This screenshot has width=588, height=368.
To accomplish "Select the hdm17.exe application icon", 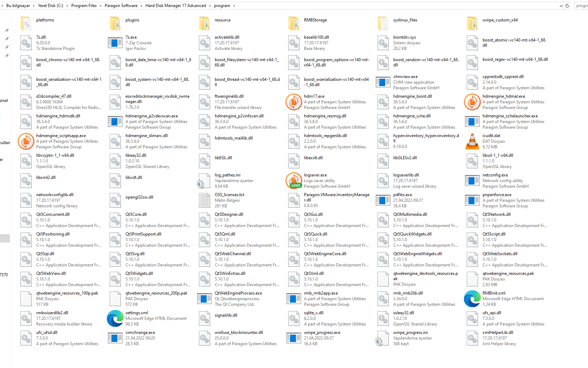I will pos(293,102).
